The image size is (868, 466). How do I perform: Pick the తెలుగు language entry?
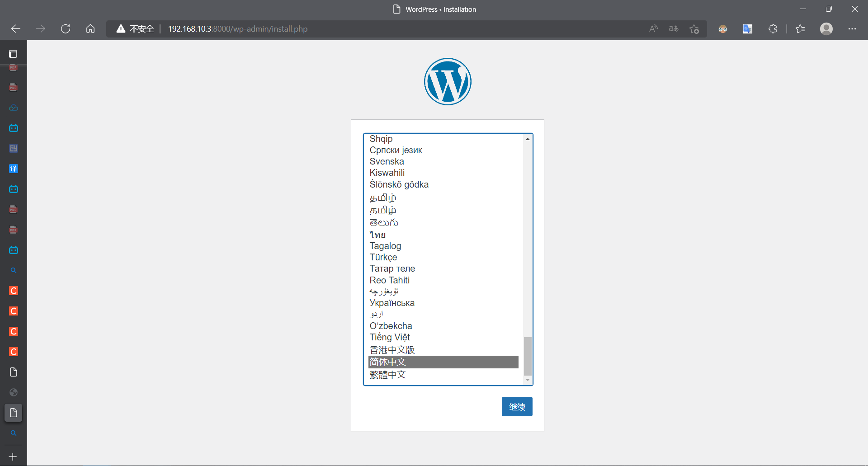point(443,222)
